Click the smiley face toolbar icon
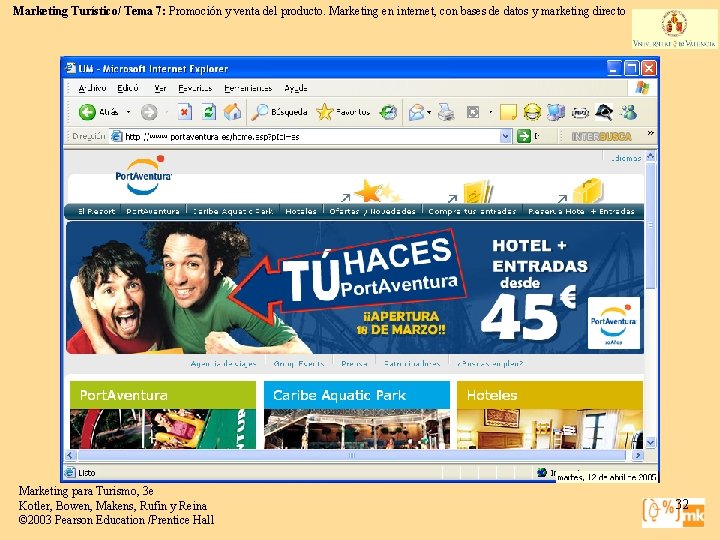Image resolution: width=720 pixels, height=540 pixels. tap(532, 112)
